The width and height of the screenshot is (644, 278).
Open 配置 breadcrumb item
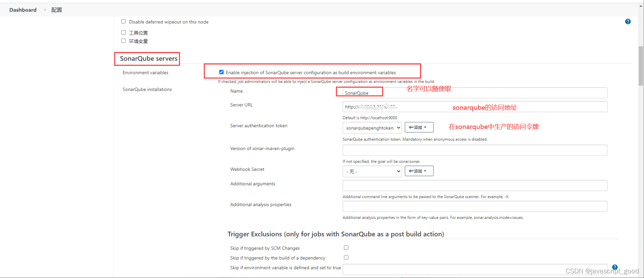[x=57, y=10]
